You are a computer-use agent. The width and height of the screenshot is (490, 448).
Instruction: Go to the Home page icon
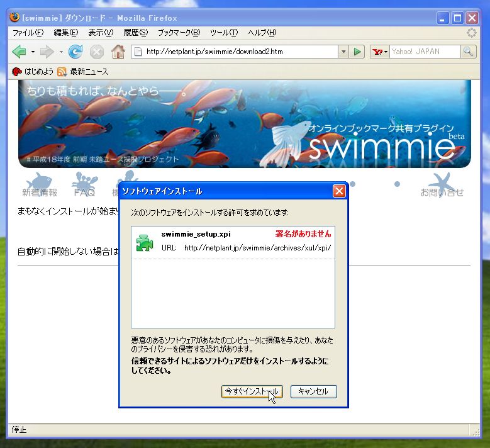pos(118,52)
